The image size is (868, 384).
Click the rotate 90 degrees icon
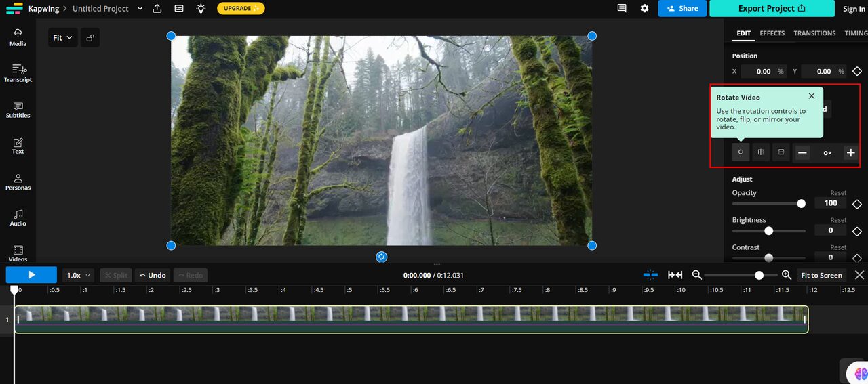point(741,152)
